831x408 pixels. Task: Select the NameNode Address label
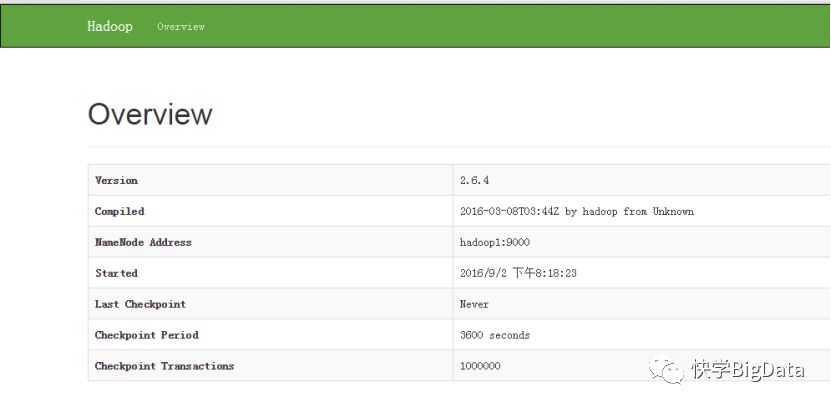pyautogui.click(x=143, y=242)
